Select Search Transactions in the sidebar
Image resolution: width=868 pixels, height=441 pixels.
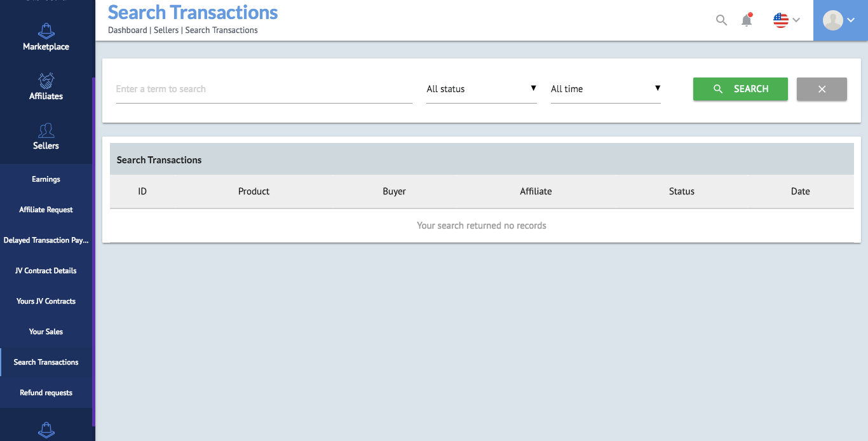pyautogui.click(x=46, y=362)
